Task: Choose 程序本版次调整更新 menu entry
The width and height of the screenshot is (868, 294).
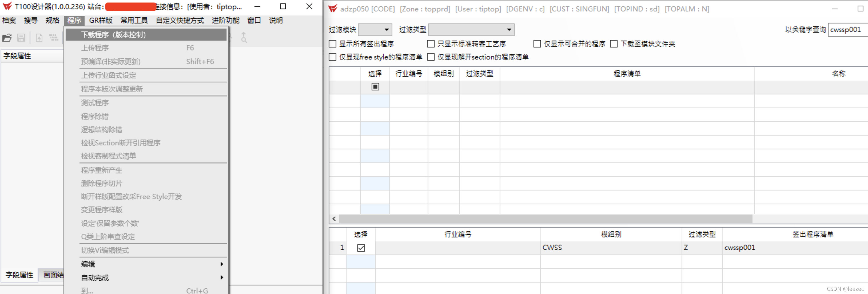Action: pos(146,89)
